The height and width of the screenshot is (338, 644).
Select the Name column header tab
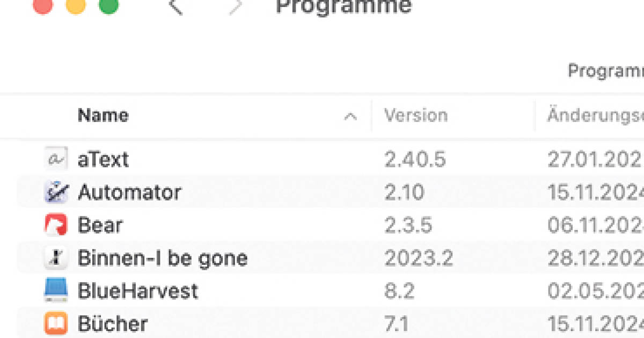pos(103,115)
